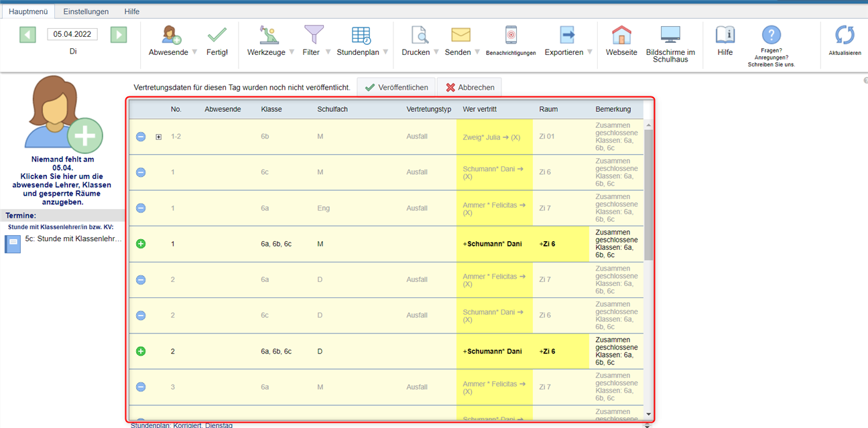Click the Fragen? question mark icon
The height and width of the screenshot is (428, 868).
(x=771, y=35)
